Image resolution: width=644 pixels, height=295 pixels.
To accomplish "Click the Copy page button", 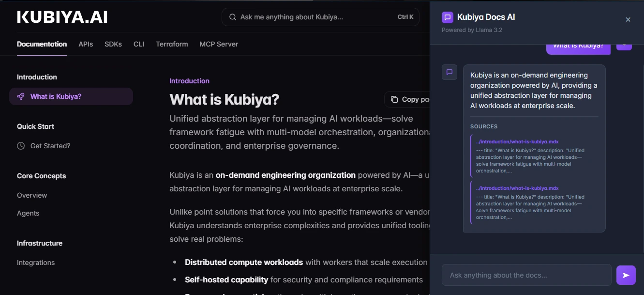I will pos(407,99).
